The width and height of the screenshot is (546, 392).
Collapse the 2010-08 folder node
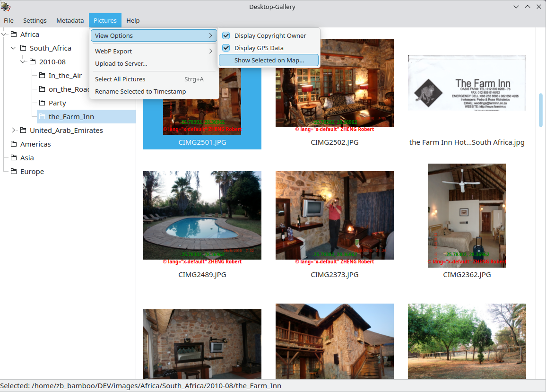pyautogui.click(x=24, y=62)
